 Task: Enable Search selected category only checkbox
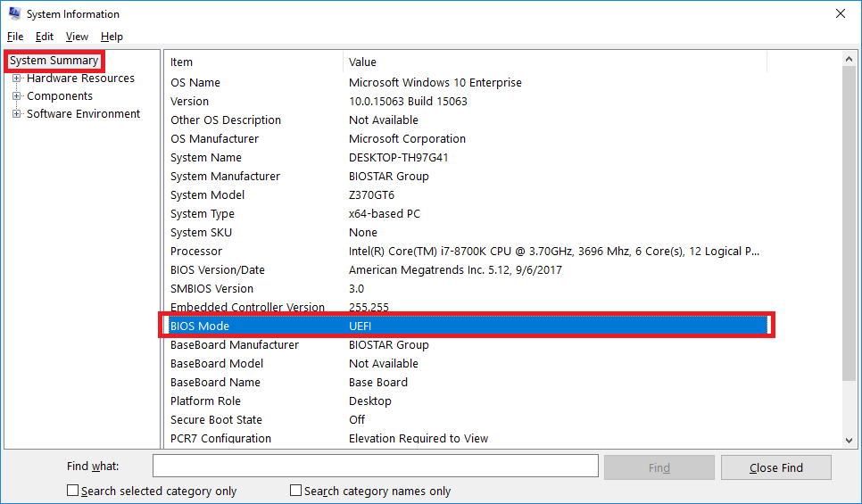[72, 491]
